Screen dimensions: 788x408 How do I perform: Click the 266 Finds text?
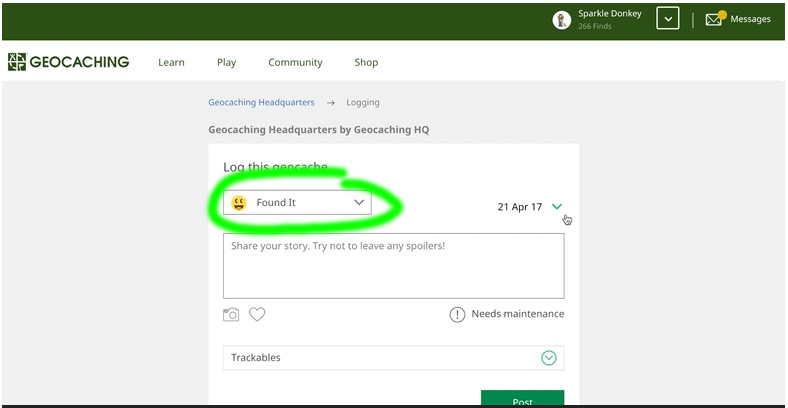pos(595,26)
